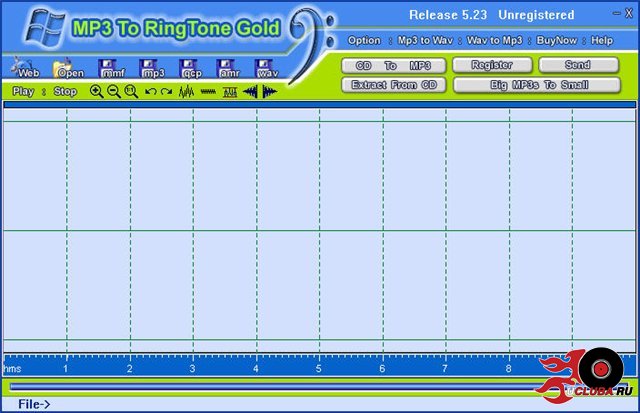
Task: Play the audio
Action: coord(23,91)
